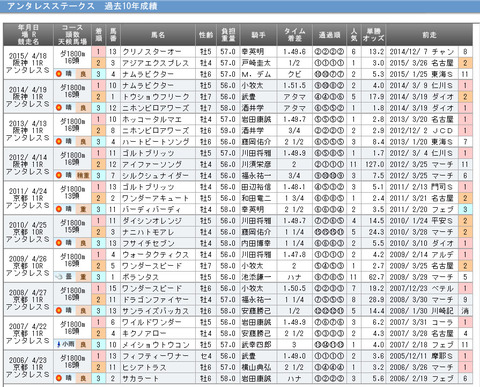This screenshot has height=387, width=480.
Task: Select horse name サカラート
Action: click(140, 378)
